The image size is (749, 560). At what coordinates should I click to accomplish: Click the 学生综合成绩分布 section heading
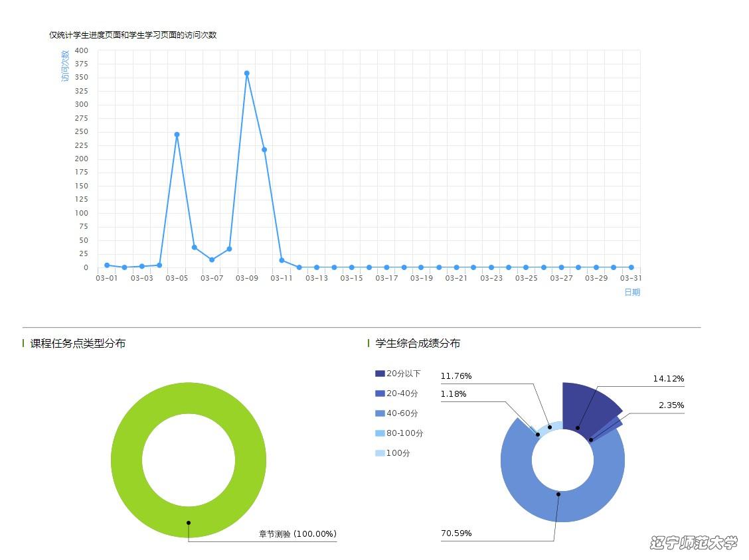418,343
